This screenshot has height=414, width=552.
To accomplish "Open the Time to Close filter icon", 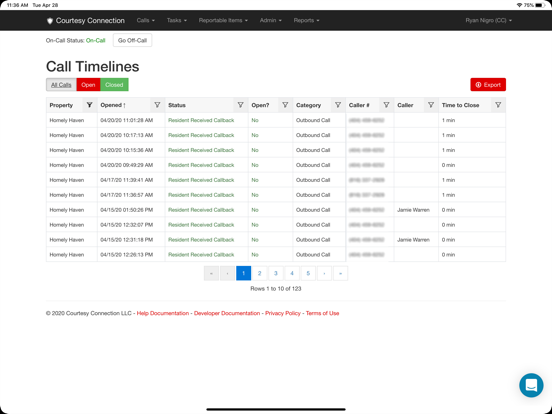I will pyautogui.click(x=498, y=105).
